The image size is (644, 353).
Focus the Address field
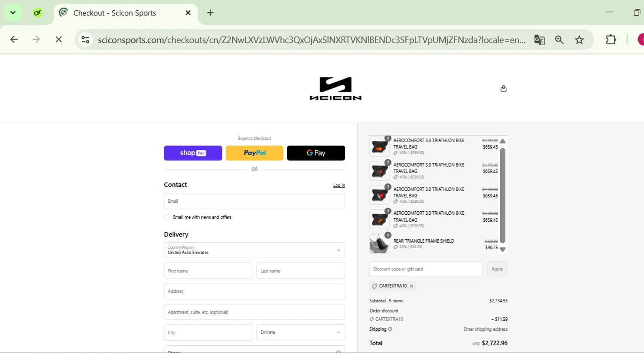tap(255, 291)
